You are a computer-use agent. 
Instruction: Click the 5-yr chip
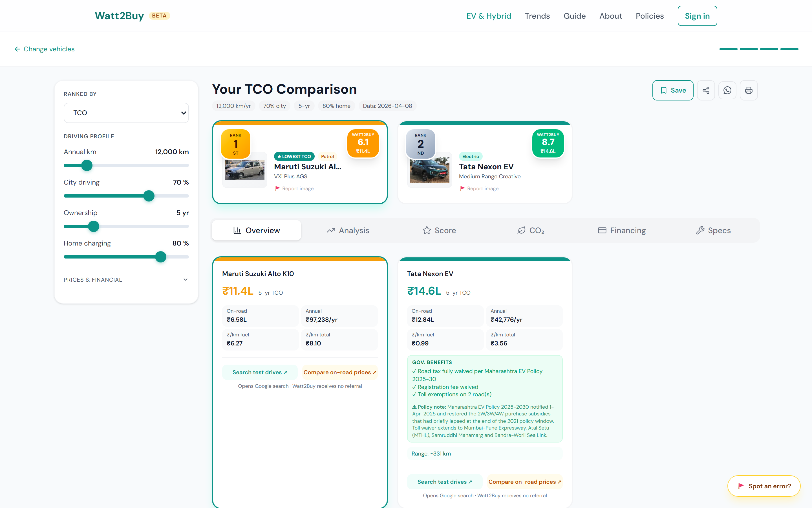304,106
